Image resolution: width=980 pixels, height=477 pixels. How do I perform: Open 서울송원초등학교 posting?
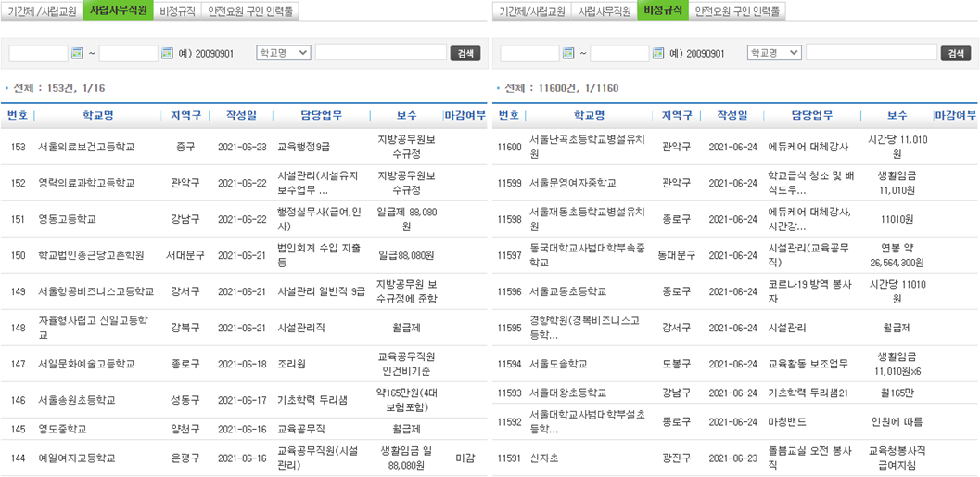[x=77, y=400]
